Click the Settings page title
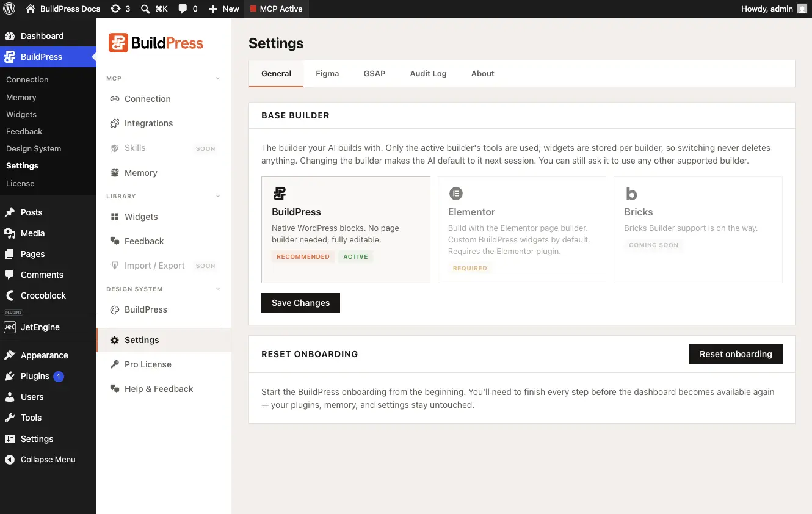Screen dimensions: 812x514 point(276,43)
